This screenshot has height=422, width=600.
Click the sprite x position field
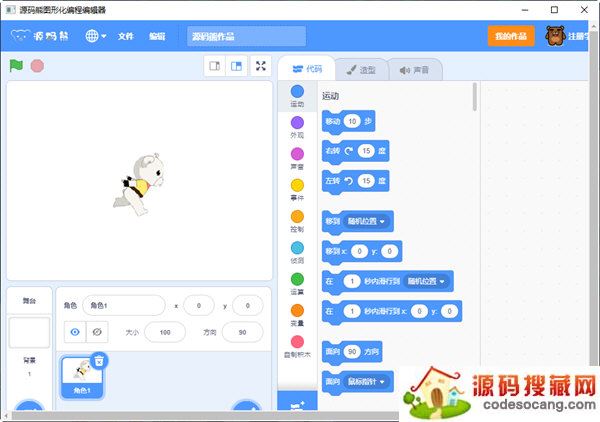pyautogui.click(x=199, y=305)
